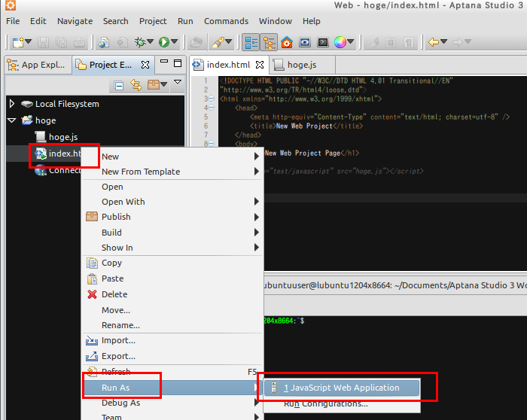Close the Project Explorer tab
Screen dimensions: 527x420
tap(145, 65)
